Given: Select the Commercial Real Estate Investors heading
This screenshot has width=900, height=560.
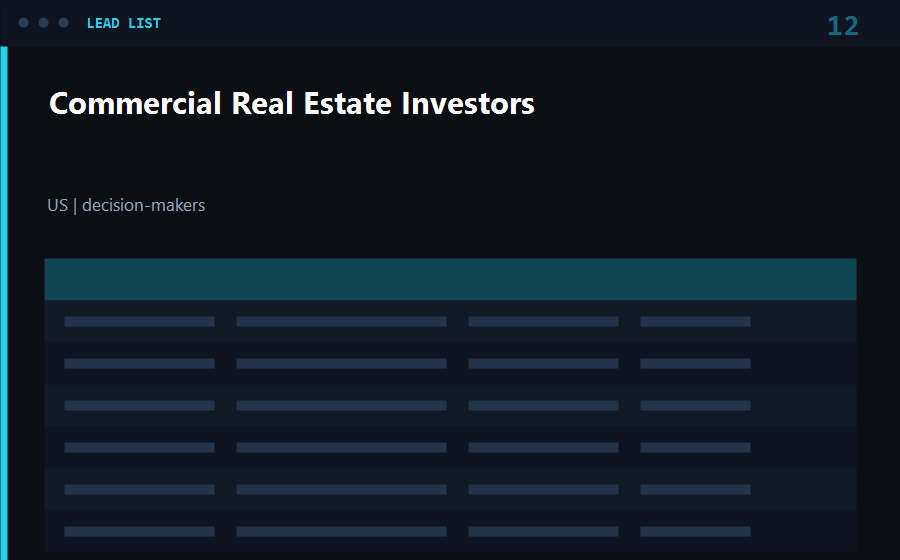Looking at the screenshot, I should (292, 104).
